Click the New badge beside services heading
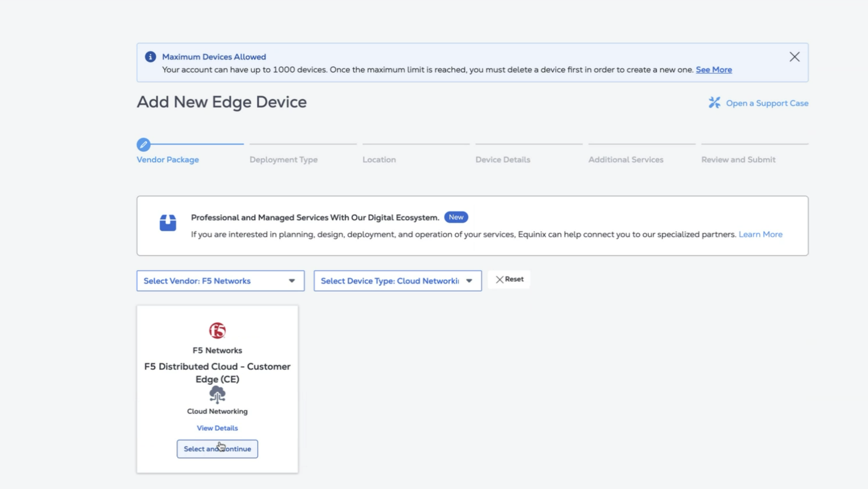 [x=456, y=217]
